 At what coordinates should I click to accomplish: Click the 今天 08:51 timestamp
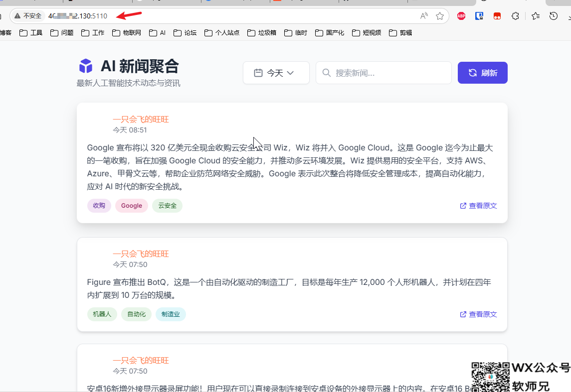coord(130,130)
